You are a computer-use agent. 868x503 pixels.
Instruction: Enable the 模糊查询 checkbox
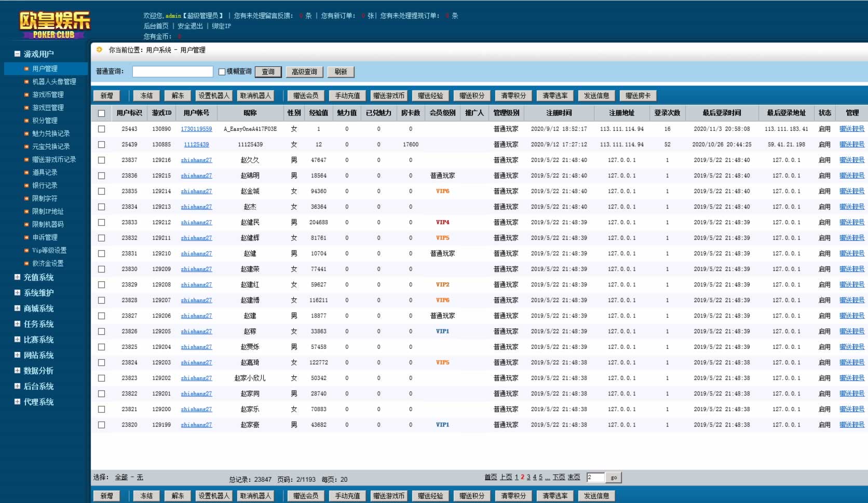point(222,72)
